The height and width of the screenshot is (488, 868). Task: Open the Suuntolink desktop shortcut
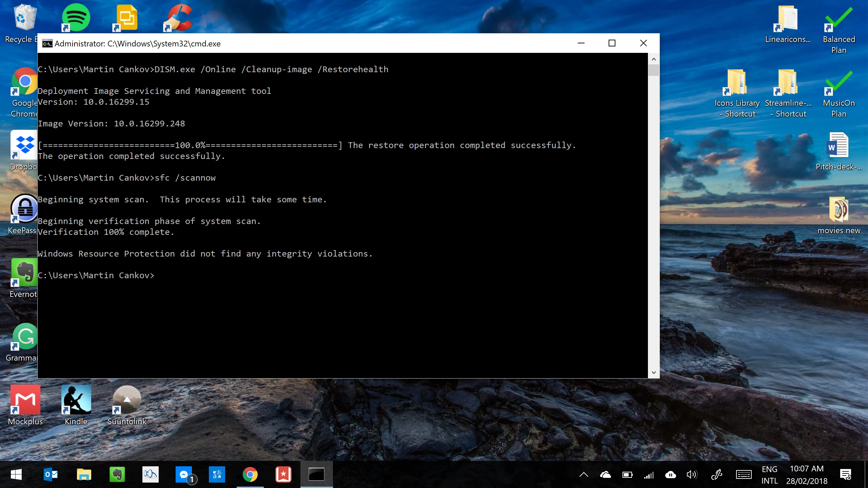(127, 400)
